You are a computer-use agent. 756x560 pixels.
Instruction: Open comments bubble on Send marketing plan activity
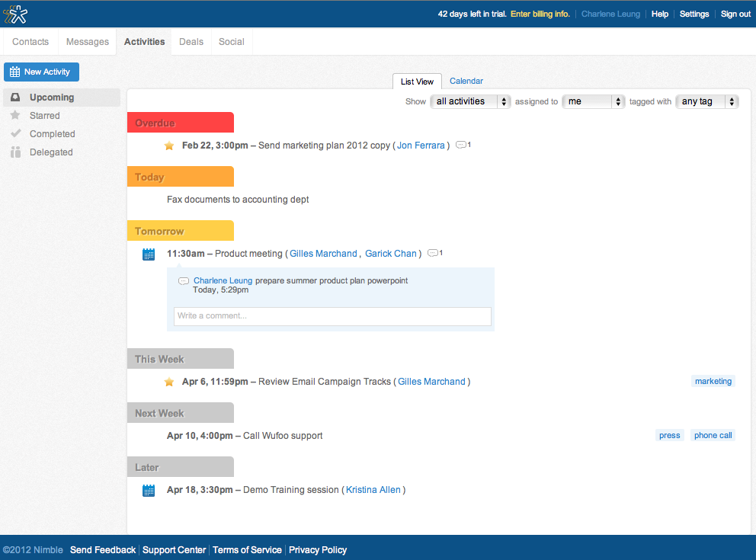tap(463, 145)
